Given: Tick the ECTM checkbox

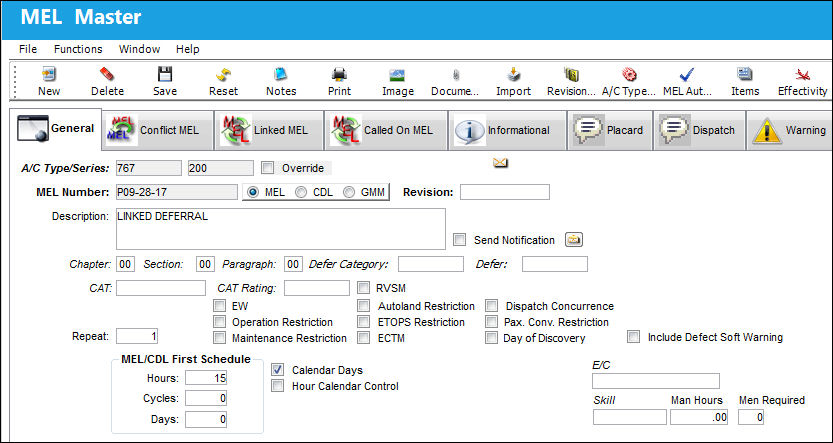Looking at the screenshot, I should [x=363, y=338].
